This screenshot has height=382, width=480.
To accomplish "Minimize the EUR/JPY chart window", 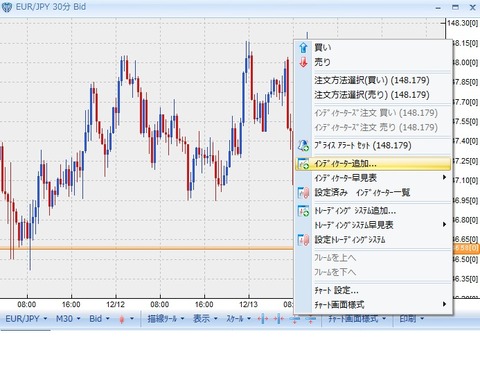I will point(439,8).
